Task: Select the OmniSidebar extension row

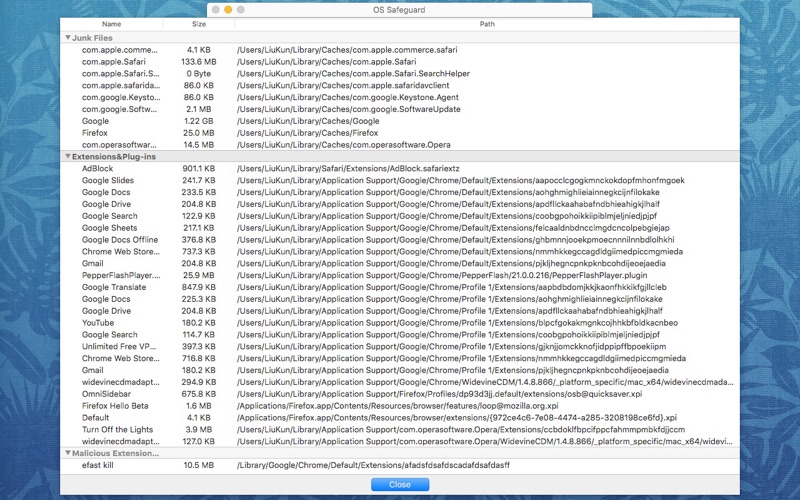Action: coord(399,394)
